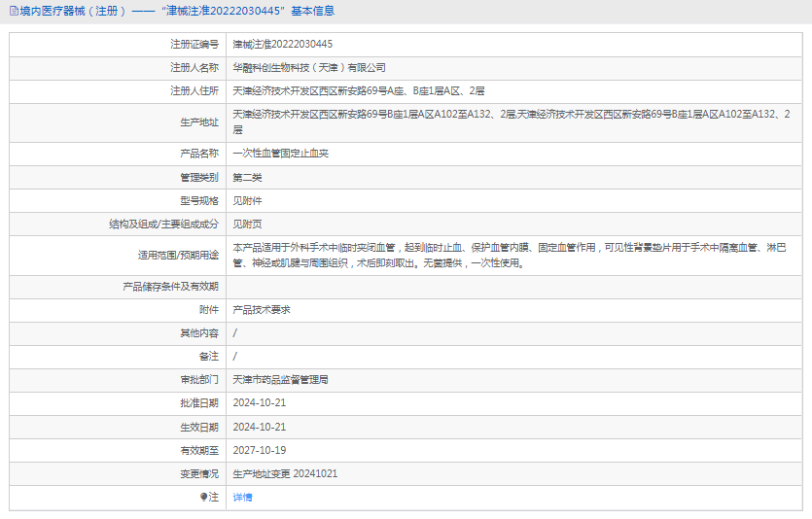Click the 注册人住所 label
812x519 pixels.
pos(194,91)
